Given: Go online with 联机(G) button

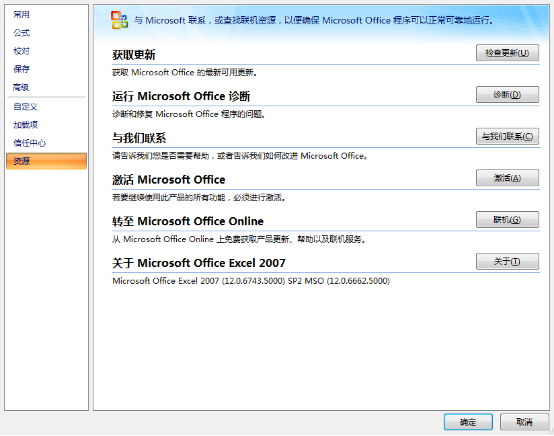Looking at the screenshot, I should tap(507, 219).
